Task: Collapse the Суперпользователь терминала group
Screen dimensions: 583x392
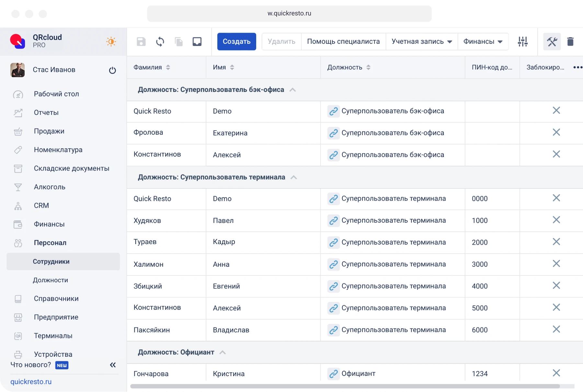Action: click(294, 177)
